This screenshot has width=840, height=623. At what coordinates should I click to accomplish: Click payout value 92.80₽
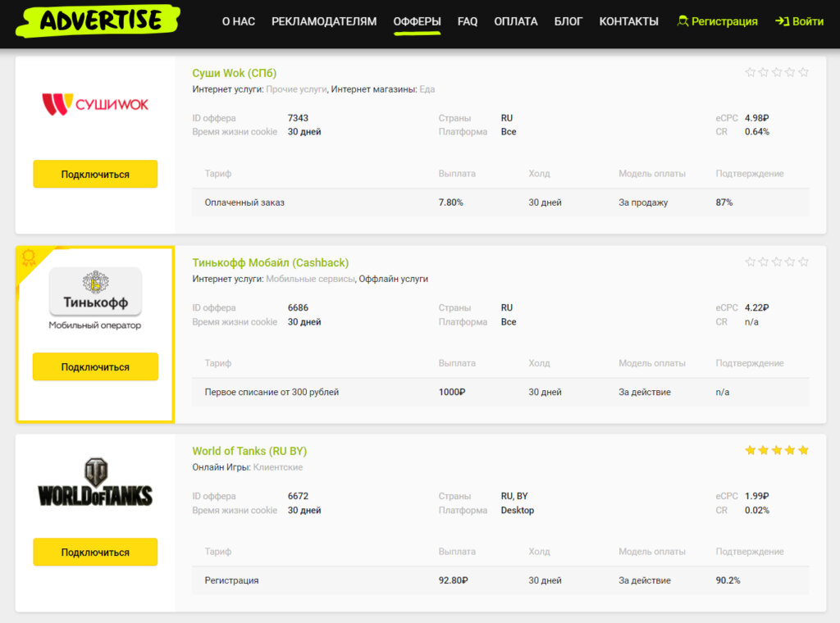pos(453,580)
